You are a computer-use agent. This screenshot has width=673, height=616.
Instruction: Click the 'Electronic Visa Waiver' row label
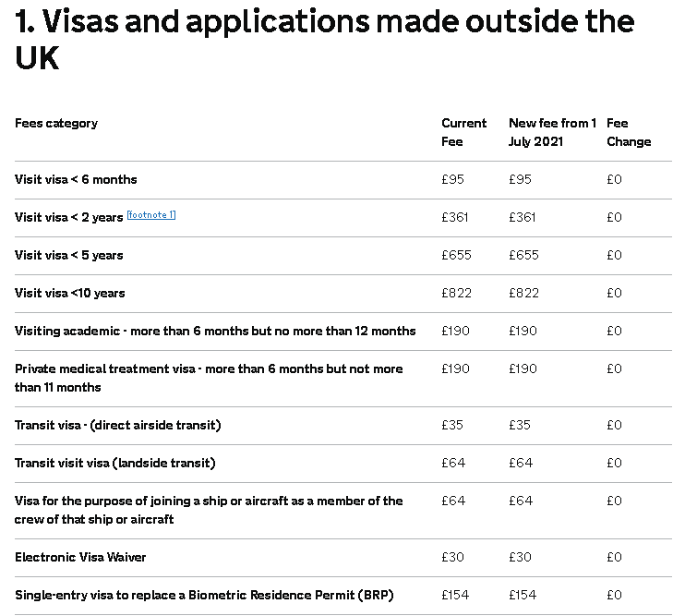point(80,557)
